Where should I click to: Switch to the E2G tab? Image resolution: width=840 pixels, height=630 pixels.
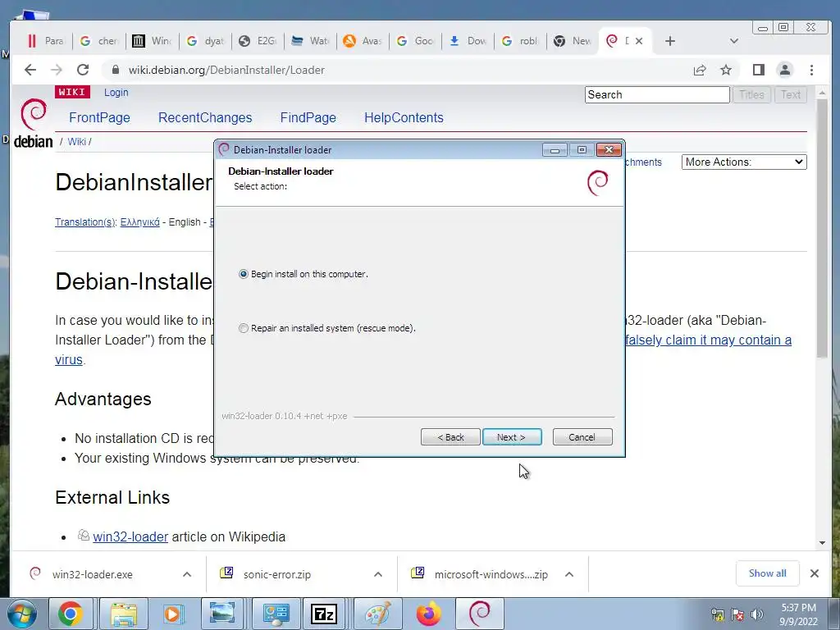tap(258, 41)
